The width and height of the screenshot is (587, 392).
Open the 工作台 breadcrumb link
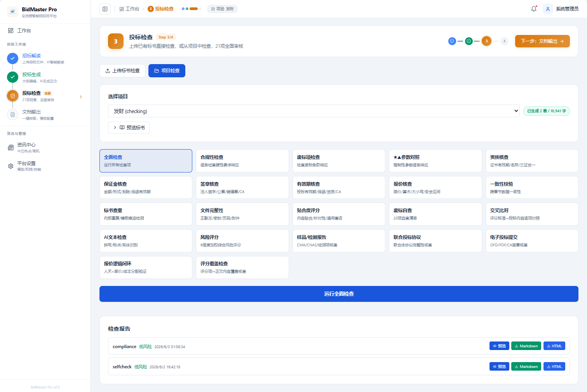[129, 9]
